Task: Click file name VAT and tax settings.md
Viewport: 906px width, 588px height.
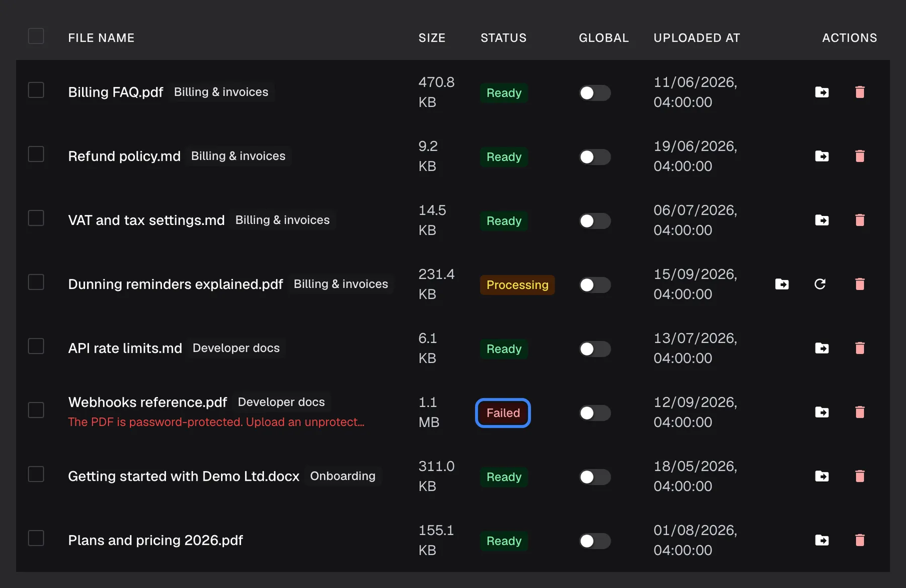Action: 146,220
